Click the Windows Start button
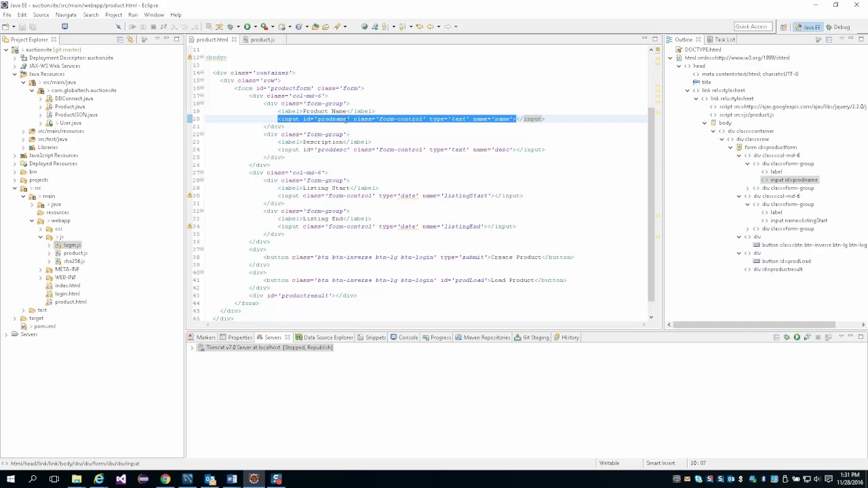Viewport: 868px width, 488px height. pos(10,479)
